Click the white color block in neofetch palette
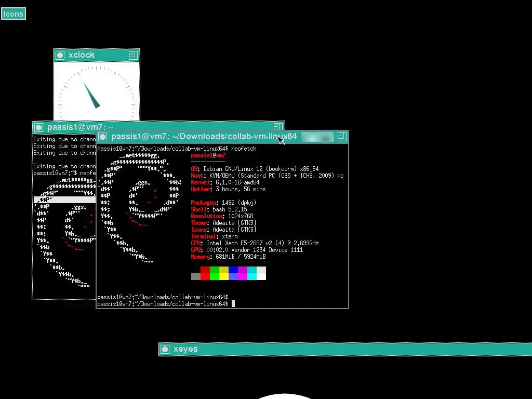The image size is (532, 399). (x=261, y=273)
